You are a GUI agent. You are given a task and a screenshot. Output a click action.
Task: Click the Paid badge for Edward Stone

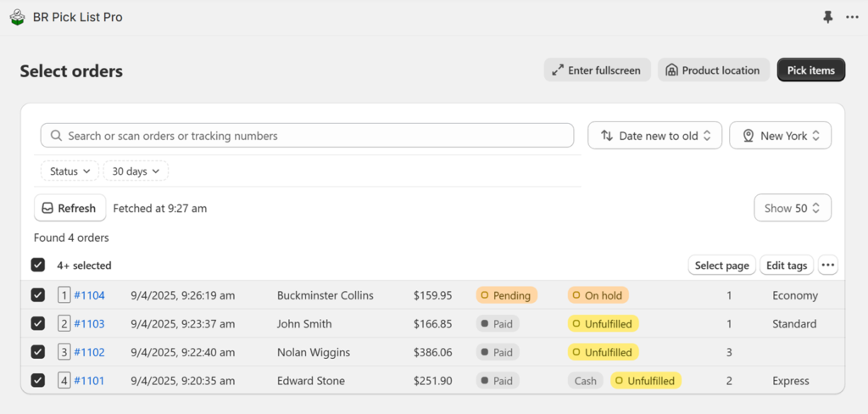pyautogui.click(x=497, y=381)
